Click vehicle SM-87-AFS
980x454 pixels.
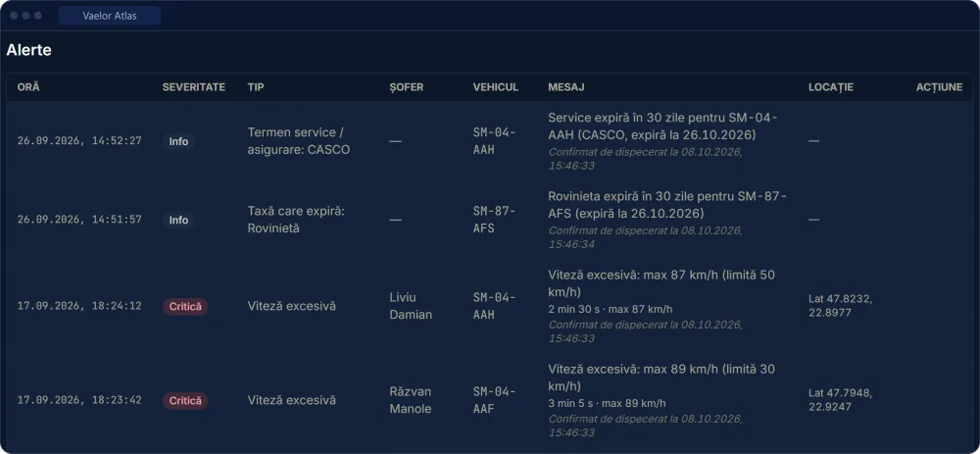pos(494,220)
